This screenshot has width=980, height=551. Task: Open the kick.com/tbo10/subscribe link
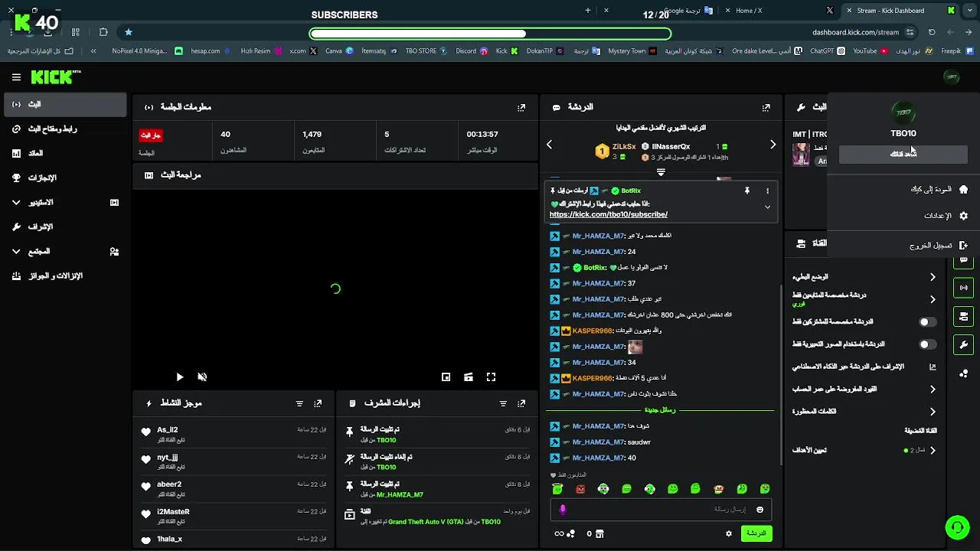click(x=609, y=215)
